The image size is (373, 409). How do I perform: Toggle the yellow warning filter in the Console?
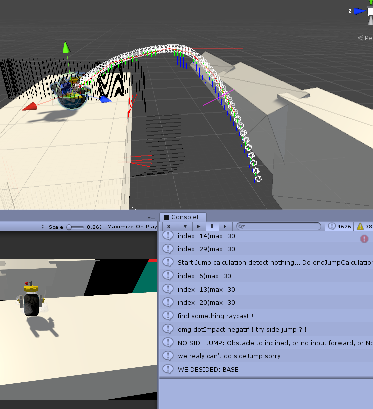(364, 226)
